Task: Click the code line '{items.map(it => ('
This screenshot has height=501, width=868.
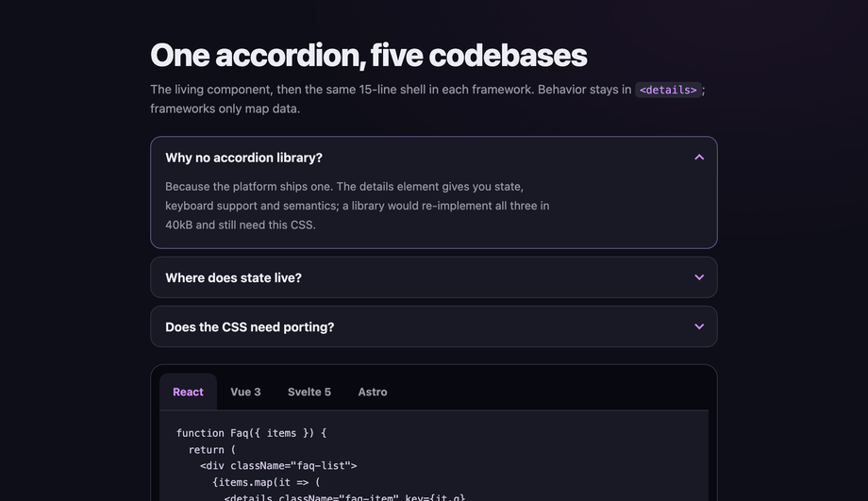Action: [x=266, y=482]
